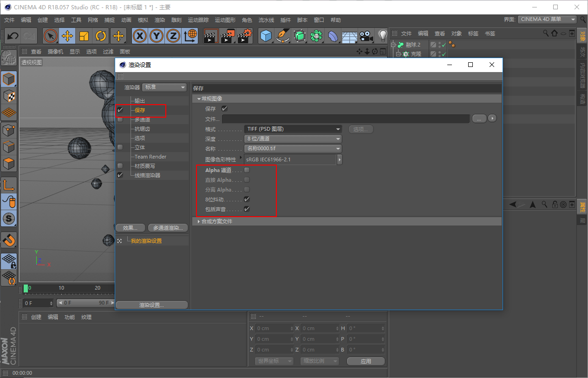
Task: Enable 直接 Alpha checkbox
Action: [247, 180]
